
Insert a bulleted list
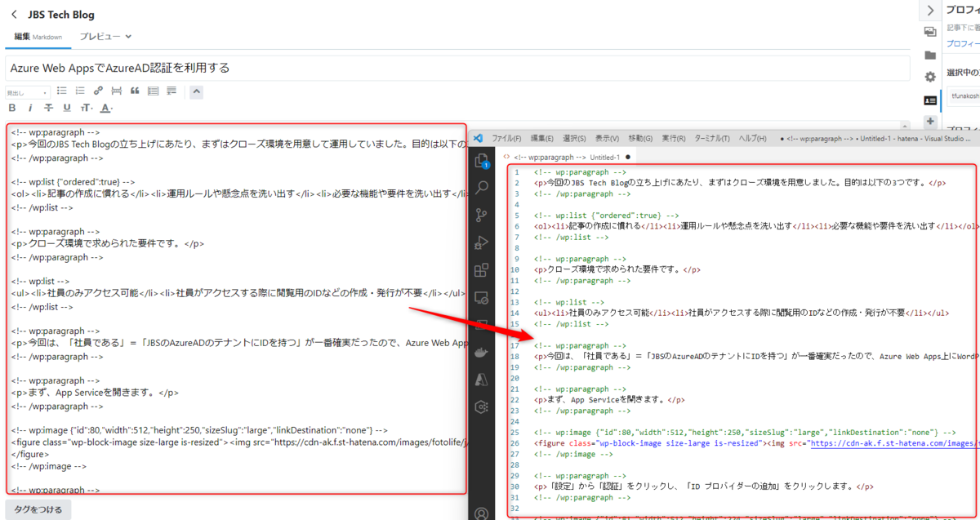[x=61, y=91]
